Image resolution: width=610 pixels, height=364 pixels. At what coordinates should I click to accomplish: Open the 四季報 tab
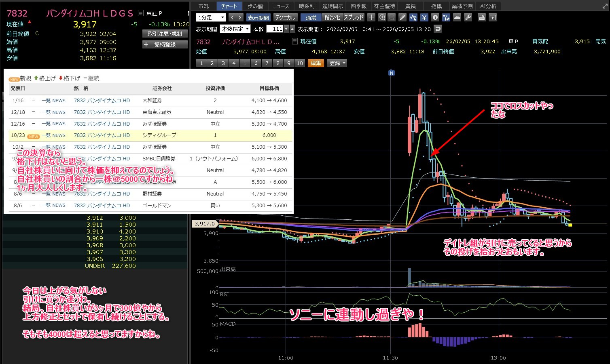pos(358,6)
